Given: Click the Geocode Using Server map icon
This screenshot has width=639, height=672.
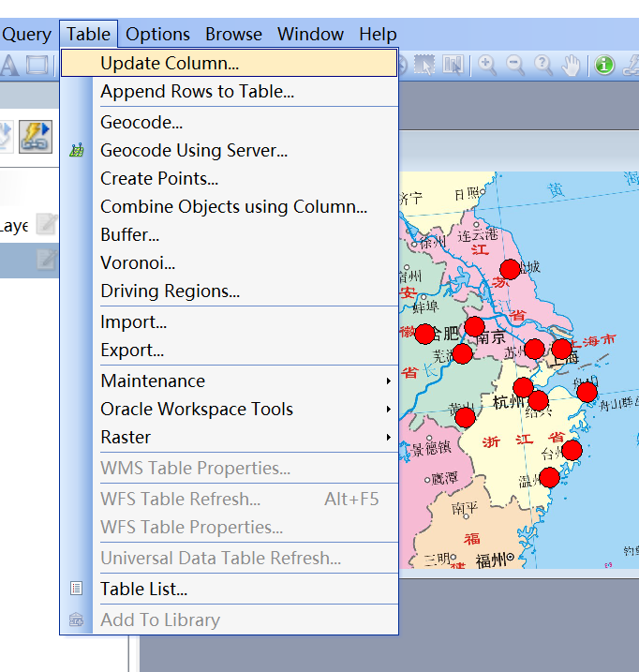Looking at the screenshot, I should 77,151.
